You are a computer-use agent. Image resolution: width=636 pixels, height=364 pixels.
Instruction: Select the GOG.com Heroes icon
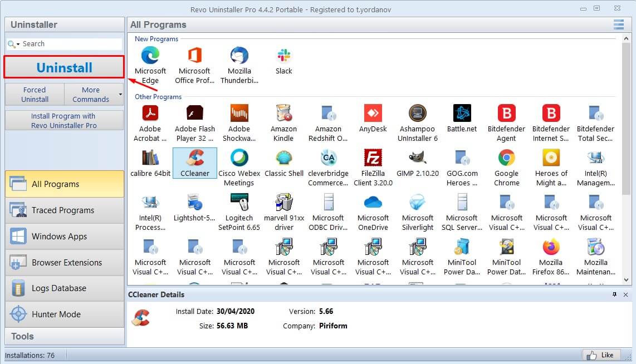462,158
